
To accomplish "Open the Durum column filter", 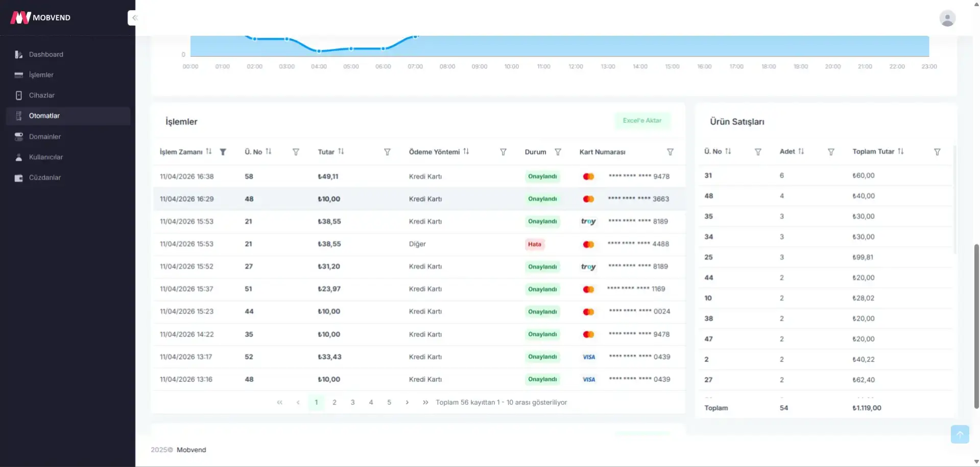I will tap(558, 152).
